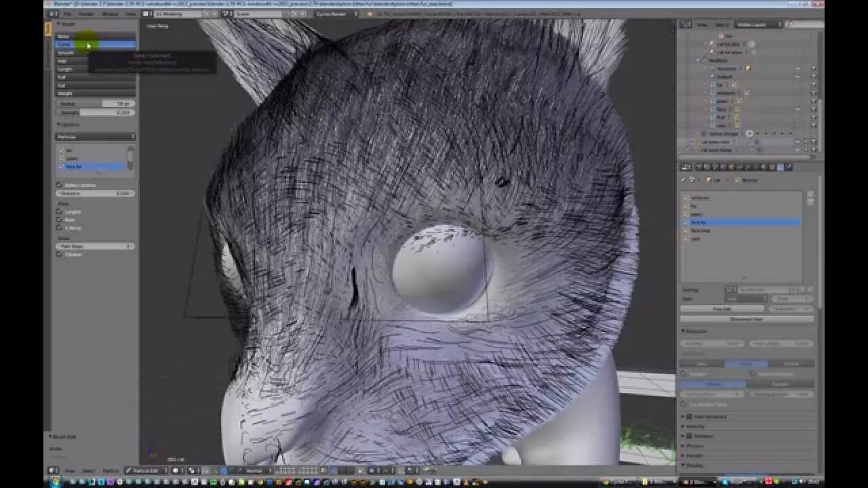This screenshot has height=488, width=868.
Task: Open the outliner Visible Layers dropdown
Action: click(759, 24)
